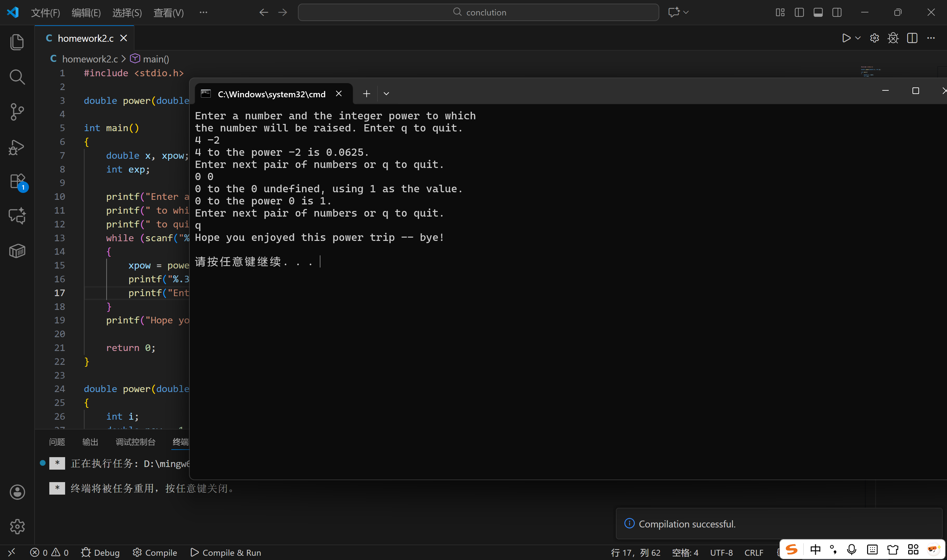Open the 文件(F) menu
This screenshot has height=560, width=947.
click(x=45, y=13)
